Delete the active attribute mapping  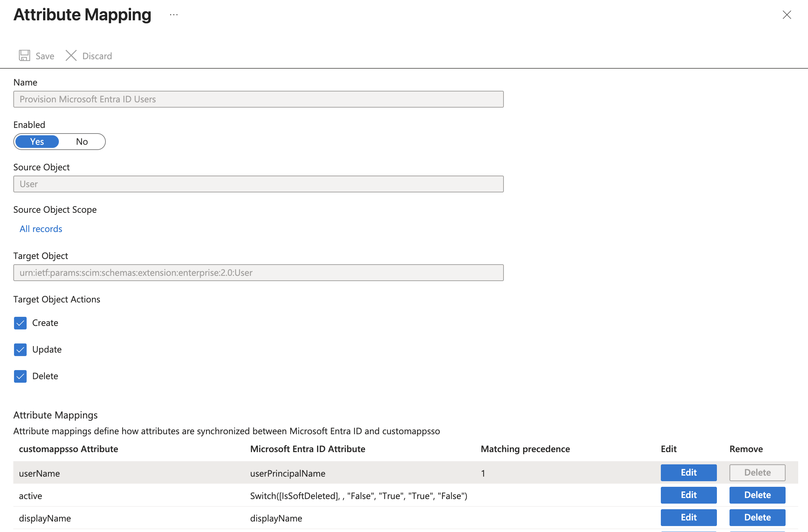(x=757, y=495)
